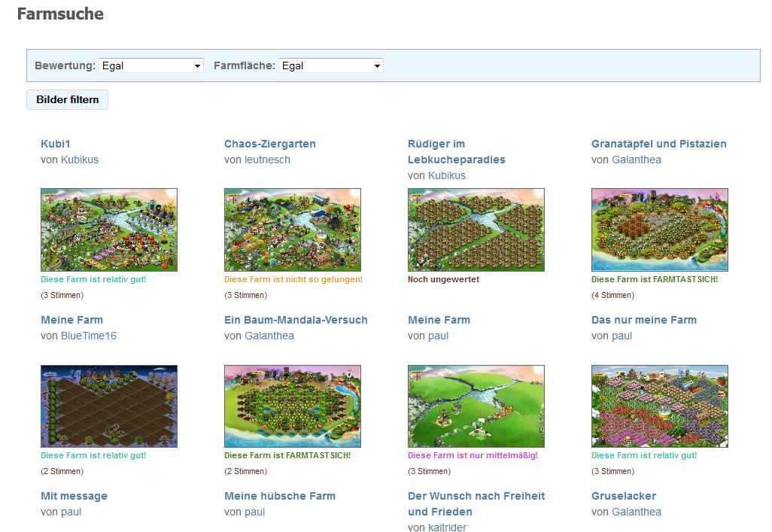Viewport: 772px width, 532px height.
Task: Click FARMTASTSICH rating under Baum-Mandala thumbnail
Action: click(287, 456)
